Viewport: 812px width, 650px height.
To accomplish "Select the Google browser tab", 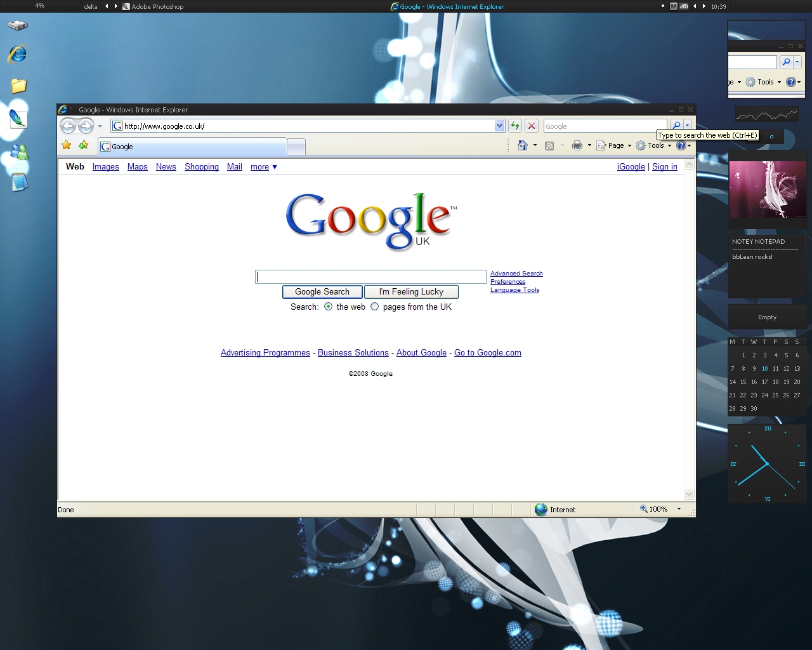I will pos(192,146).
